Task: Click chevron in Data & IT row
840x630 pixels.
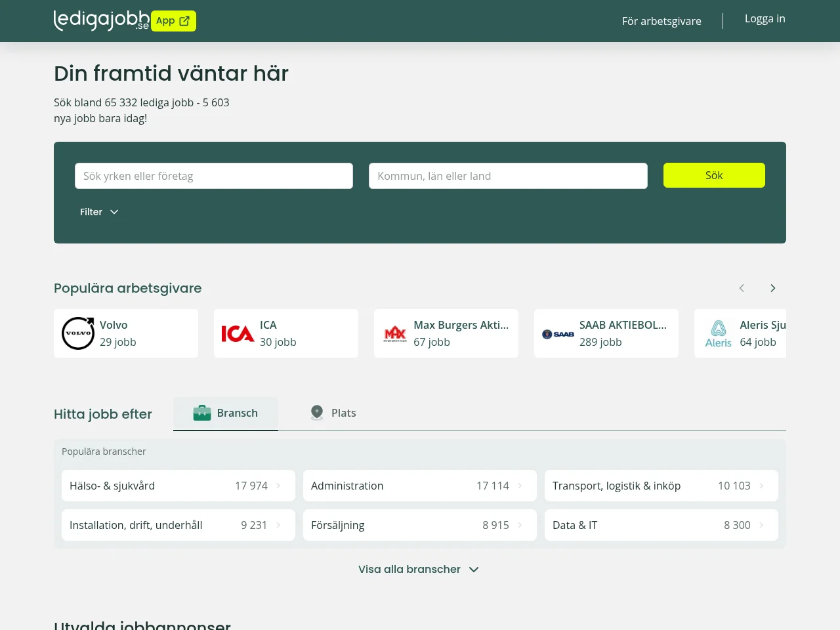Action: 761,525
